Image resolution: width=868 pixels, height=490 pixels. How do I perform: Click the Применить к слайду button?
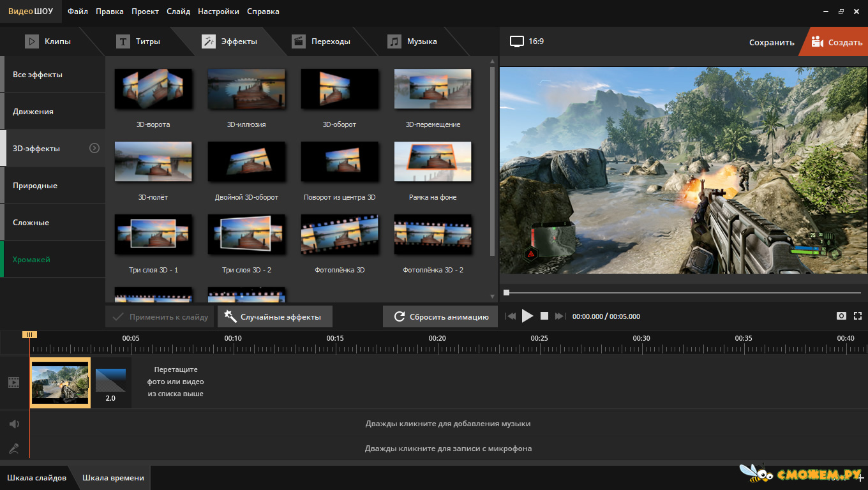coord(160,316)
